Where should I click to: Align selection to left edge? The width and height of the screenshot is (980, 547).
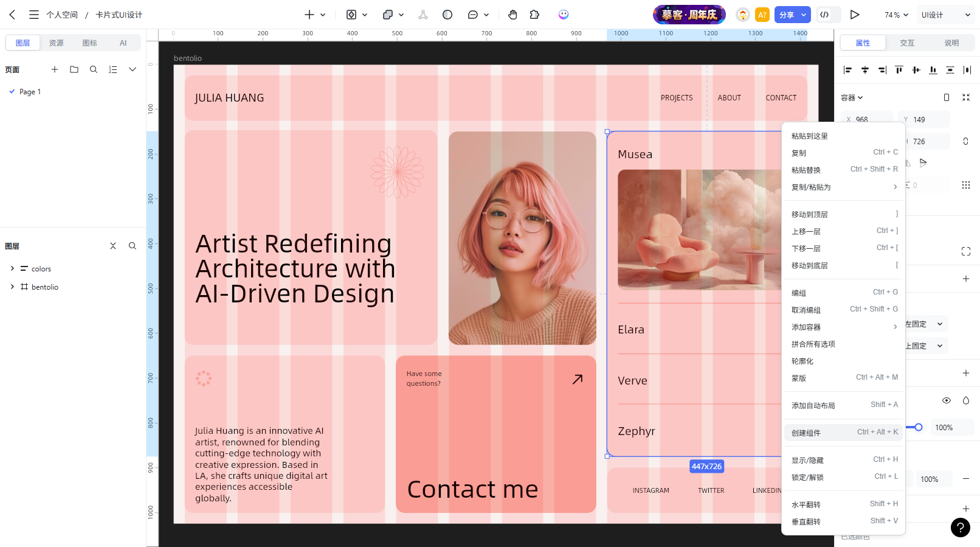[x=847, y=70]
